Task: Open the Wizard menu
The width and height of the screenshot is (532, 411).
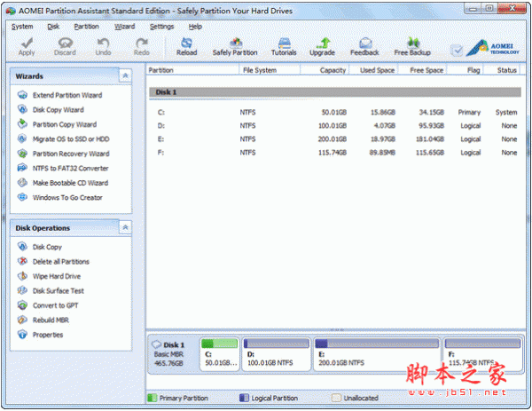Action: (124, 27)
